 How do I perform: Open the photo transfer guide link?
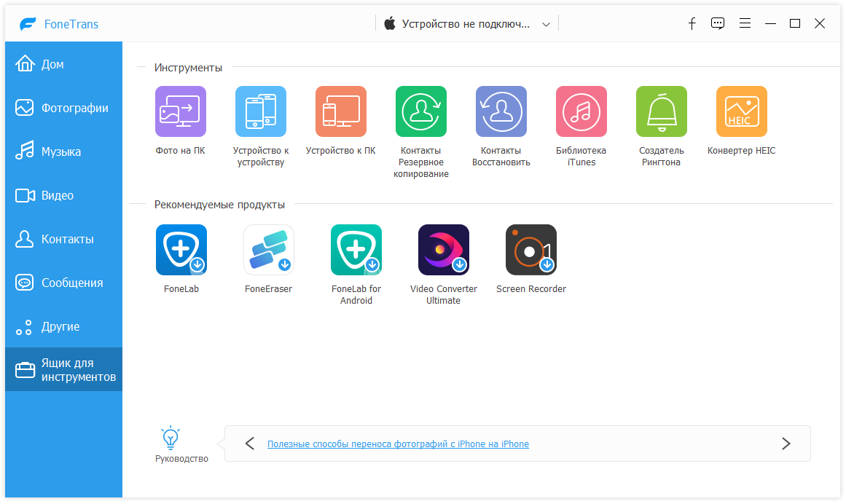tap(398, 444)
